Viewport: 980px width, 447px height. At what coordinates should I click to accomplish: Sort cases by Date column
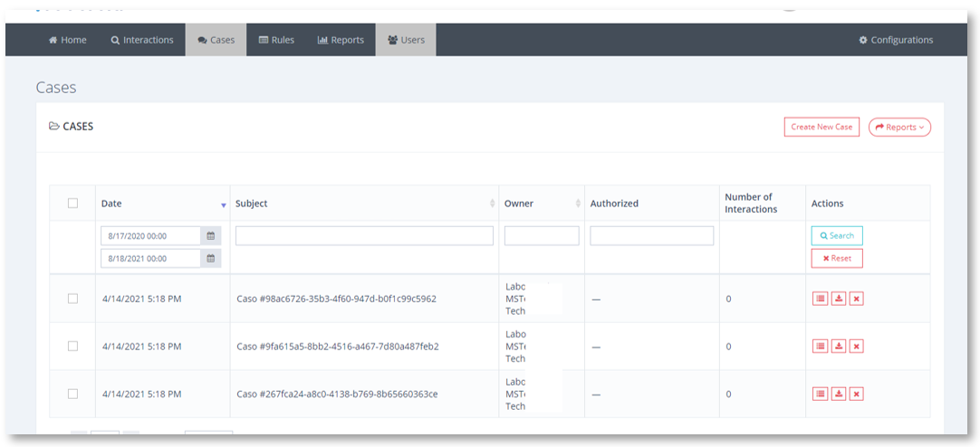click(162, 204)
